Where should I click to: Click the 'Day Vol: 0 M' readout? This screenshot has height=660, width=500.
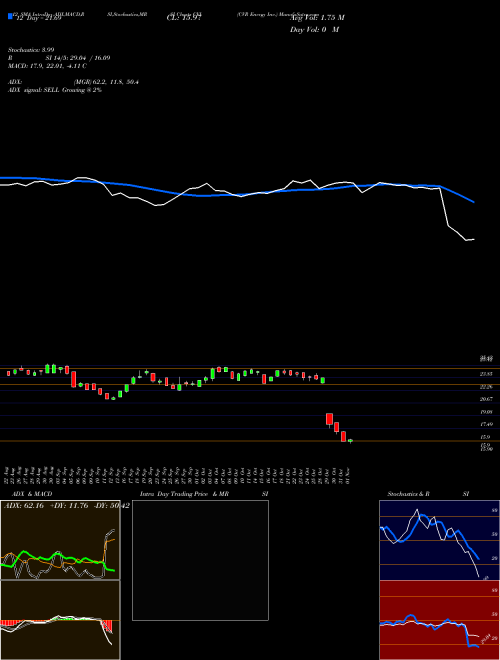tap(314, 30)
